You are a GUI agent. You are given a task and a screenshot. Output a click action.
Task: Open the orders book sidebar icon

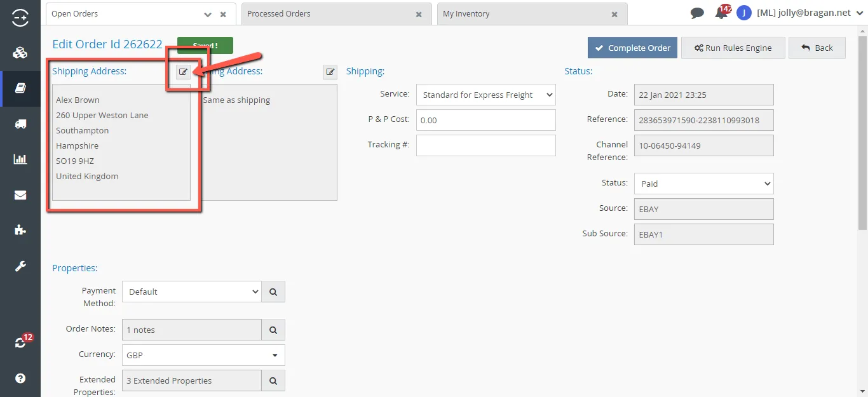20,88
